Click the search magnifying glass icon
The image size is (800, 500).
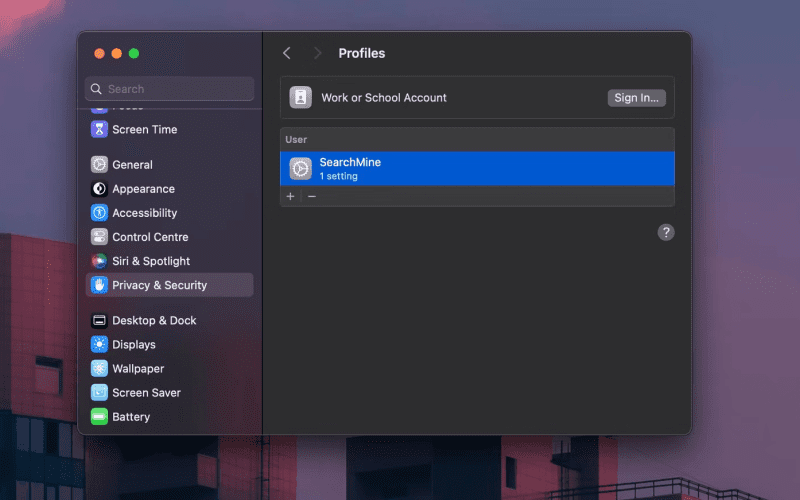[x=96, y=89]
